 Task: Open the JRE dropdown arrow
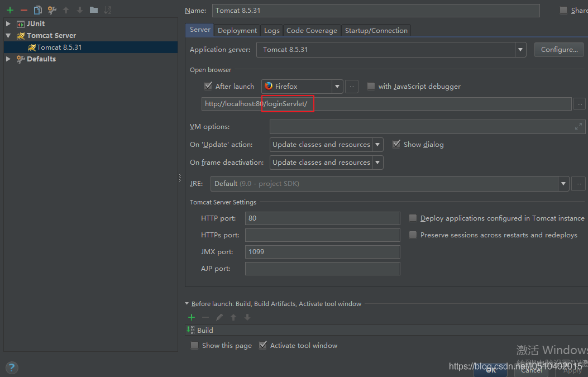(563, 184)
